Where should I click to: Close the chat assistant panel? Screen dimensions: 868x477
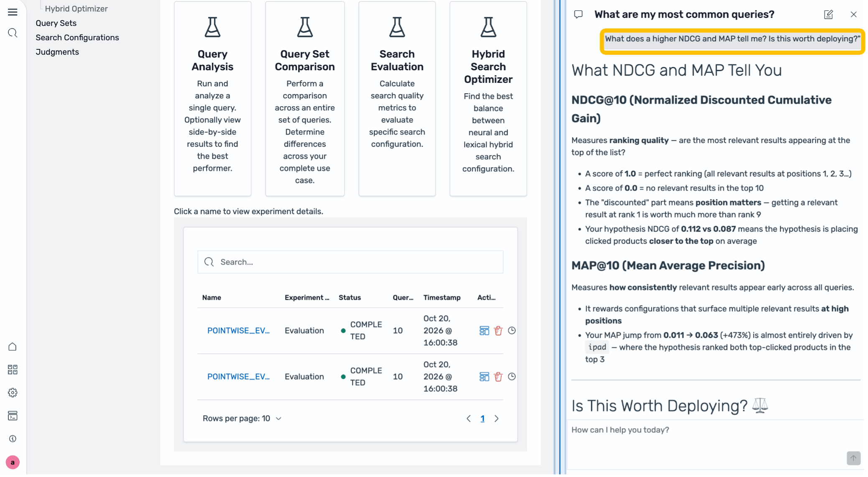(853, 15)
